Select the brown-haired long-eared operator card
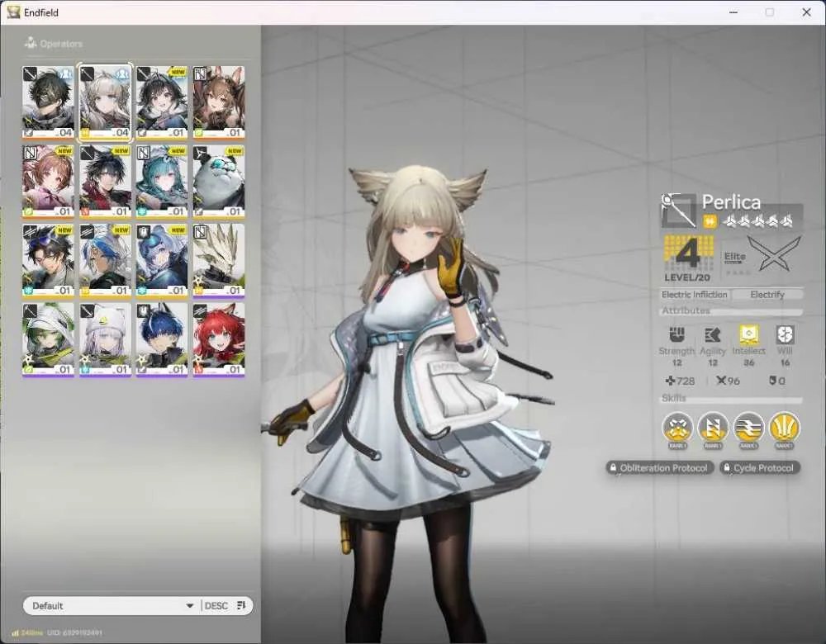The width and height of the screenshot is (826, 644). [219, 102]
